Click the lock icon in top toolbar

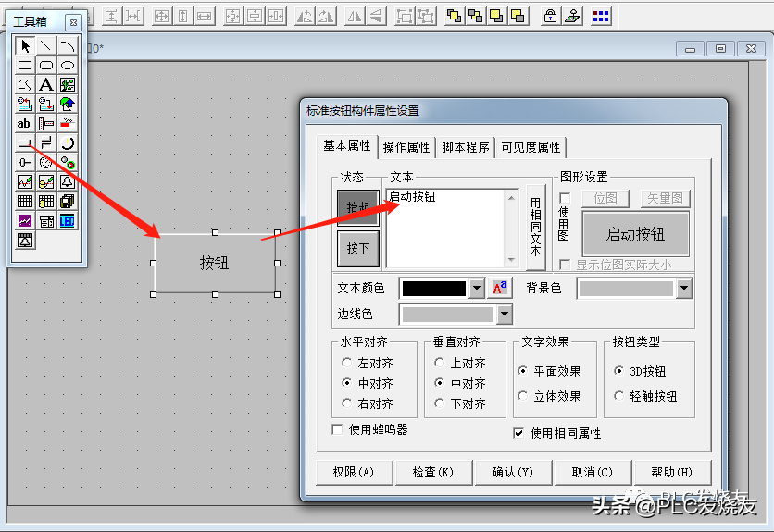(550, 16)
